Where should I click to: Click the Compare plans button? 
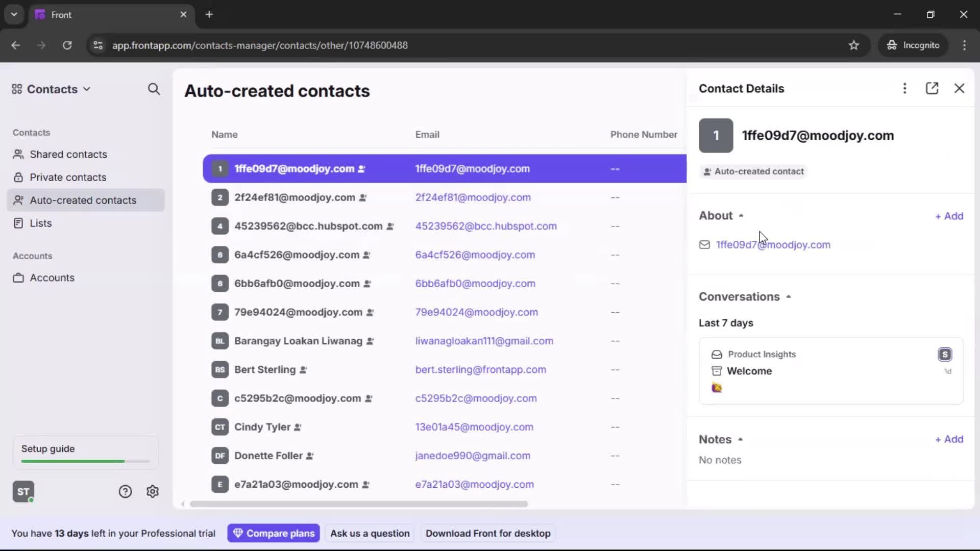coord(274,533)
